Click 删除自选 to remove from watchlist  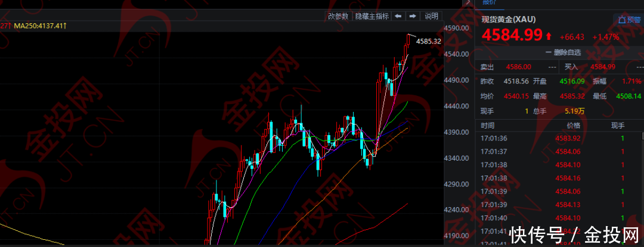click(x=563, y=52)
